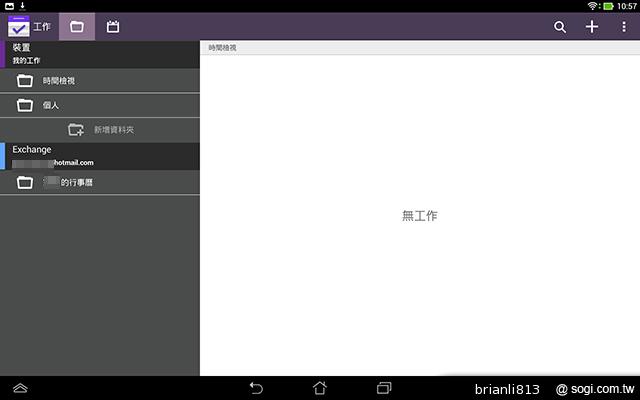Click the 10:57 clock in status bar
The height and width of the screenshot is (400, 640).
click(x=627, y=6)
